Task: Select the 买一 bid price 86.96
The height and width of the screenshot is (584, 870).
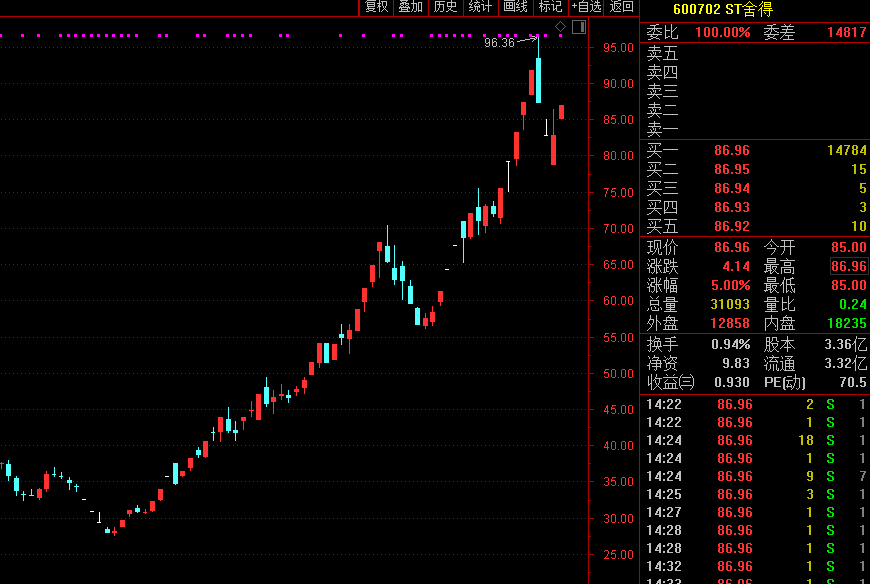Action: 732,151
